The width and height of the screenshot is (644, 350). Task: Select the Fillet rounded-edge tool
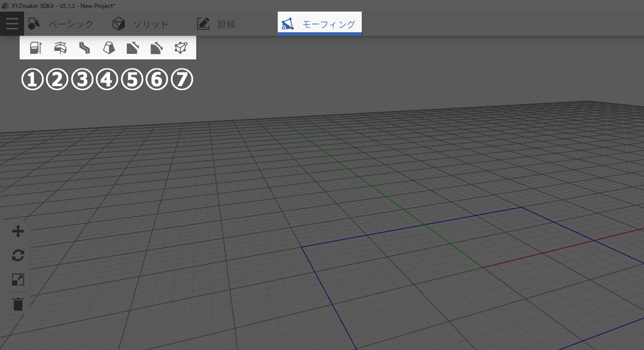[x=157, y=48]
